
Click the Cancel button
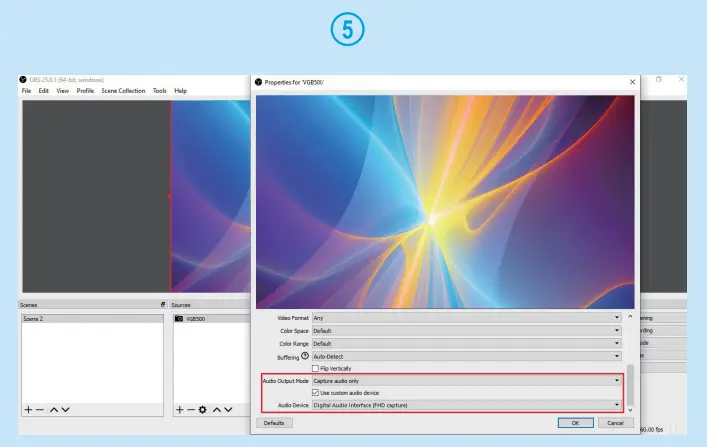615,423
